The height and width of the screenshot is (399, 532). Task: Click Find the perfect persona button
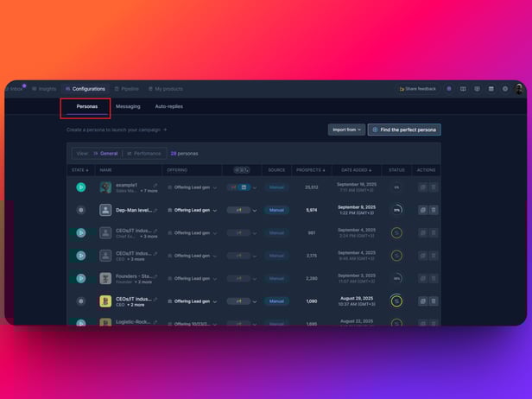404,130
